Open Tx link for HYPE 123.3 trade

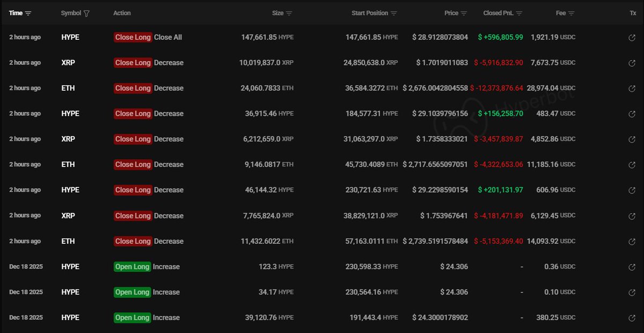(632, 267)
